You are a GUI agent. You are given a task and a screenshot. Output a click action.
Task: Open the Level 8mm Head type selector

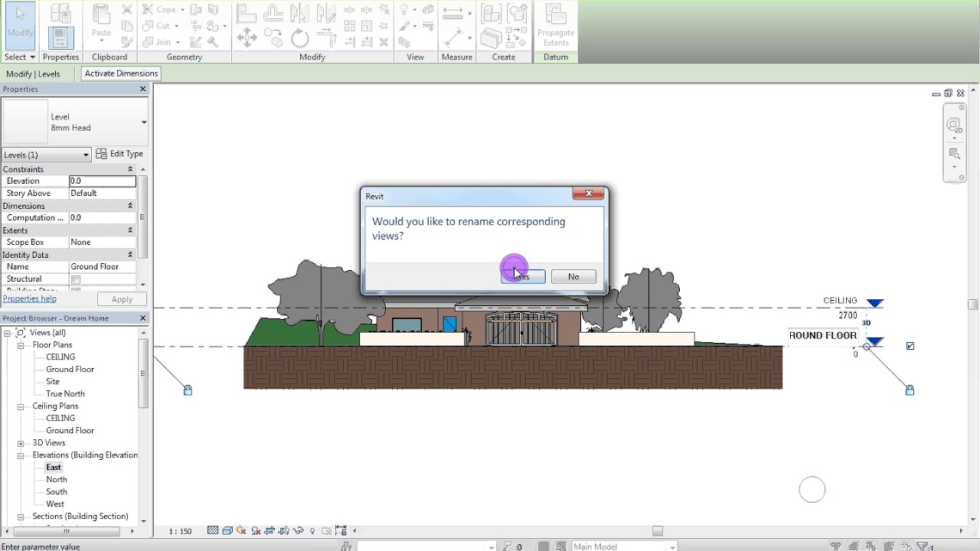pyautogui.click(x=144, y=122)
